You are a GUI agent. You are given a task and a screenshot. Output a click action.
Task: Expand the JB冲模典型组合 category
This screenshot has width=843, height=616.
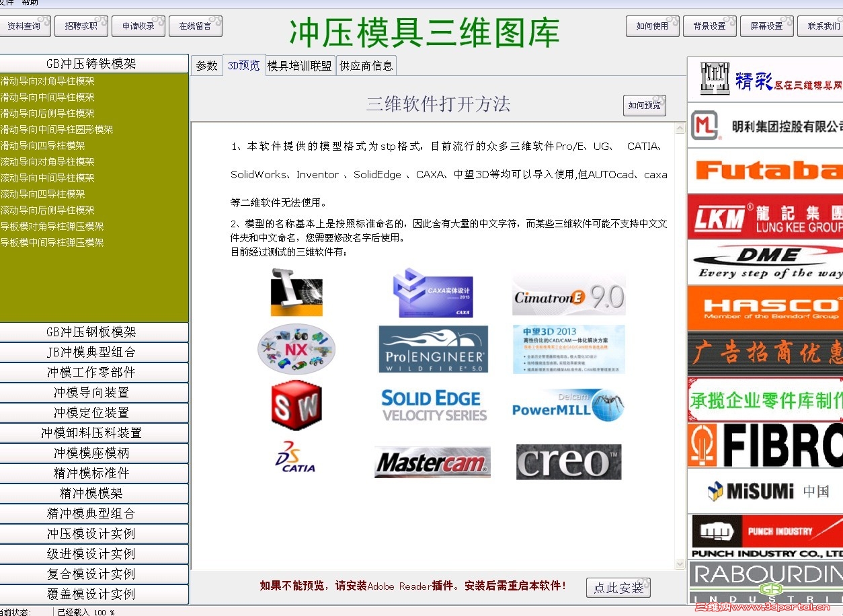point(93,352)
